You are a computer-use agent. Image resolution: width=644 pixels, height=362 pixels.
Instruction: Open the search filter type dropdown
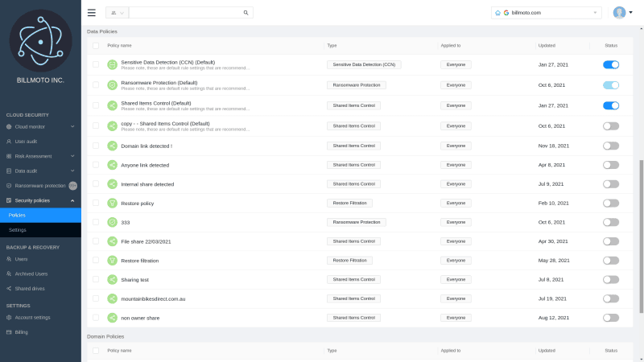click(x=117, y=13)
